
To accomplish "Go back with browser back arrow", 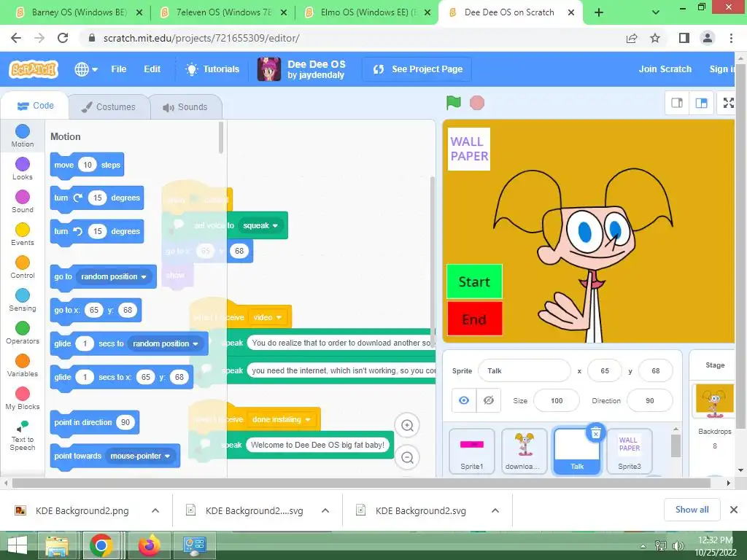I will pyautogui.click(x=16, y=38).
